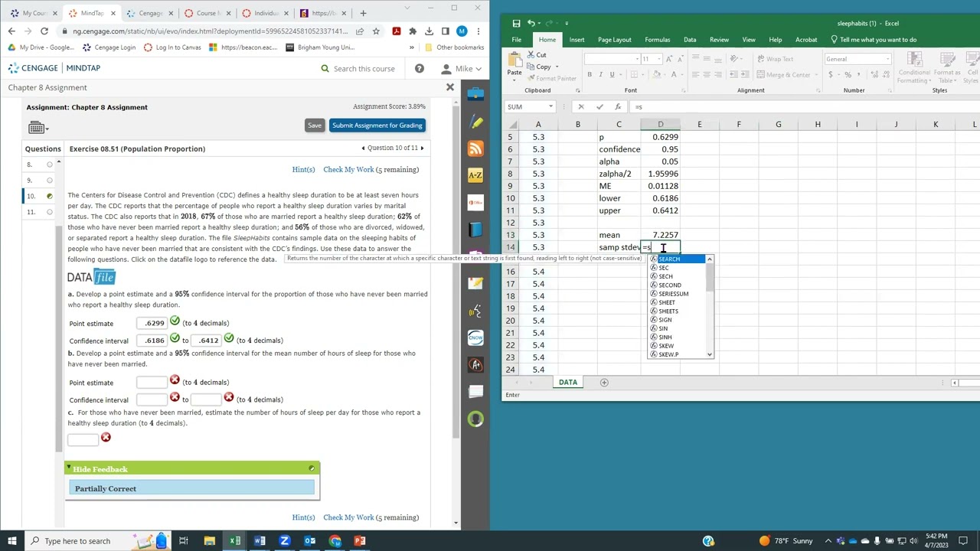Viewport: 980px width, 551px height.
Task: Reload the Chrome page
Action: [44, 31]
